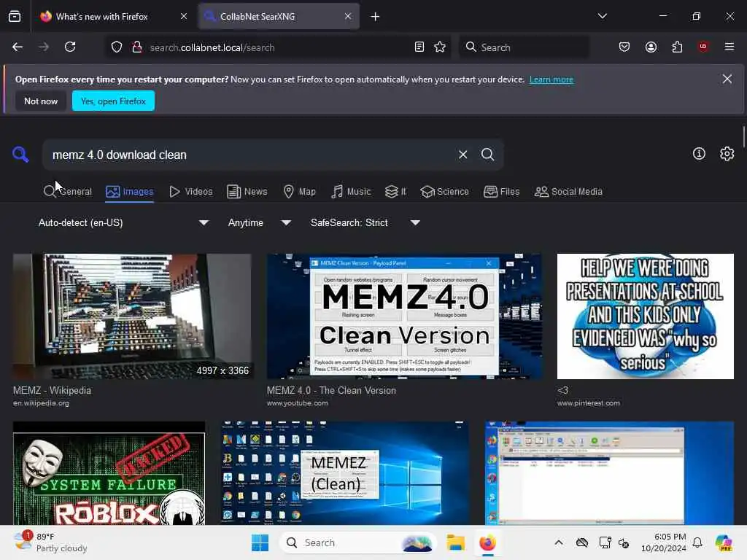Viewport: 747px width, 560px height.
Task: Switch to the Science category tab
Action: click(x=444, y=192)
